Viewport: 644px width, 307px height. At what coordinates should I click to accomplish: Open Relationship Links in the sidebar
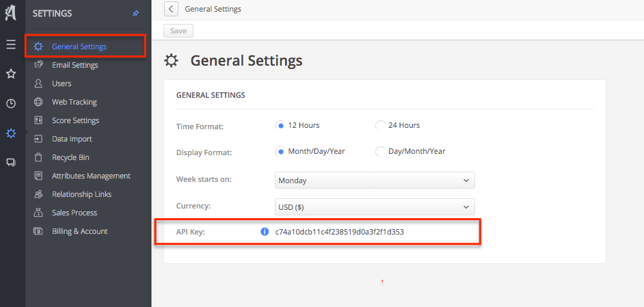pyautogui.click(x=82, y=194)
